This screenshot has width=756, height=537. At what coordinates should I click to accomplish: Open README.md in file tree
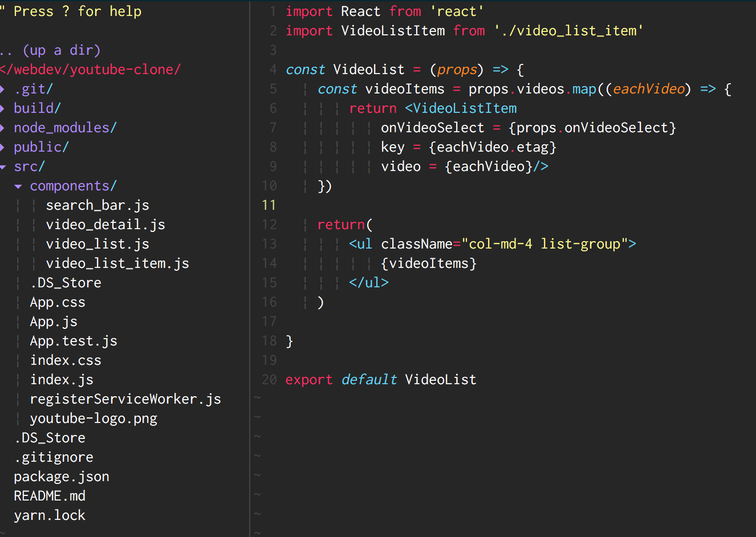coord(49,496)
